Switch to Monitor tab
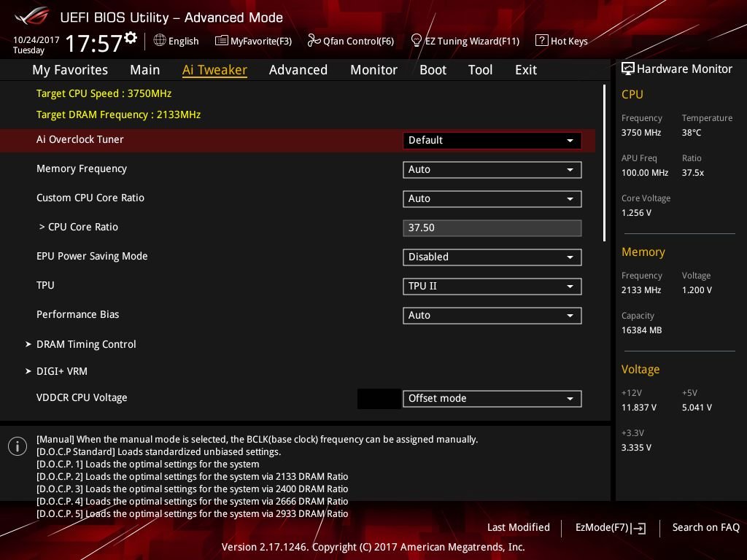This screenshot has width=747, height=560. tap(373, 70)
